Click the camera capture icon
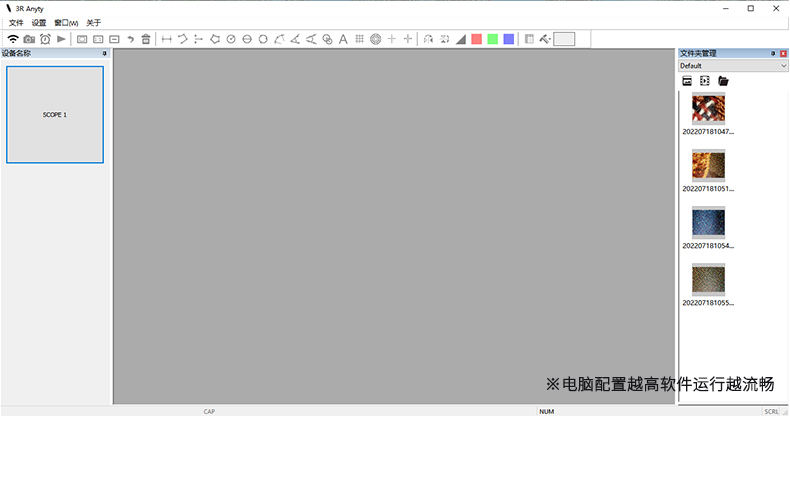This screenshot has width=790, height=498. tap(29, 39)
